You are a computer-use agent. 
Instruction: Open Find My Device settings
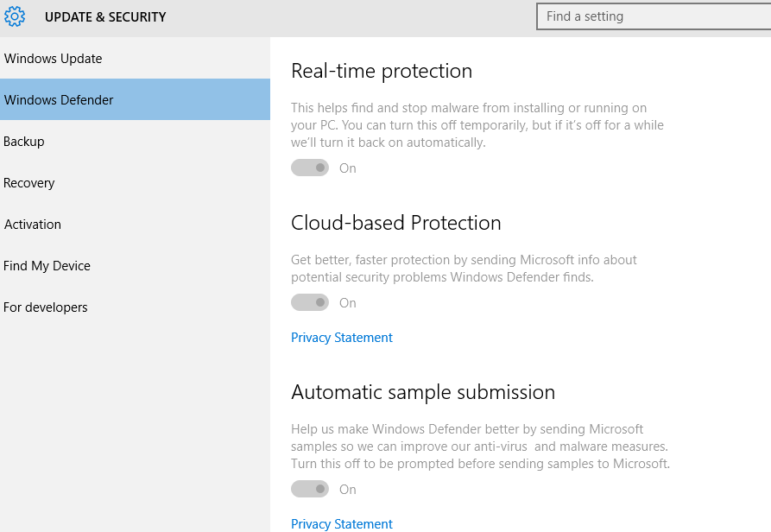pyautogui.click(x=47, y=266)
